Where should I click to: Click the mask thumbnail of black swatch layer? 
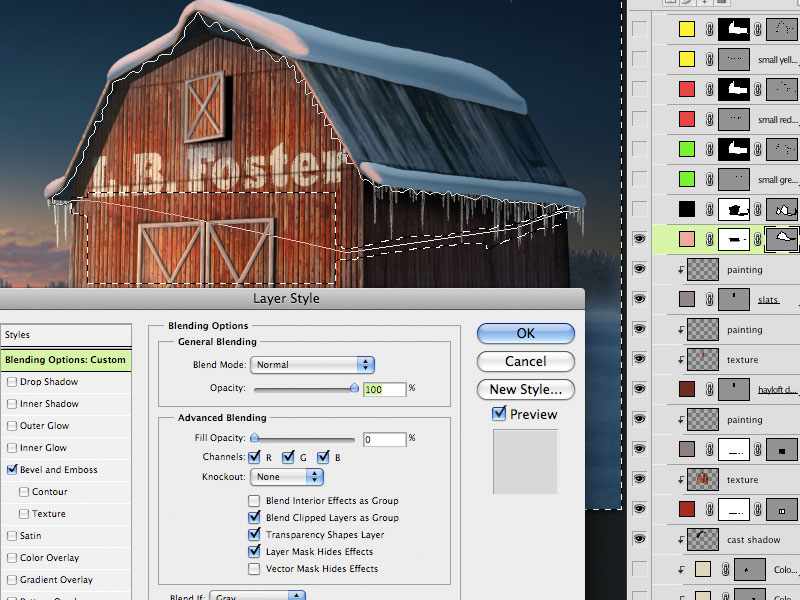734,209
